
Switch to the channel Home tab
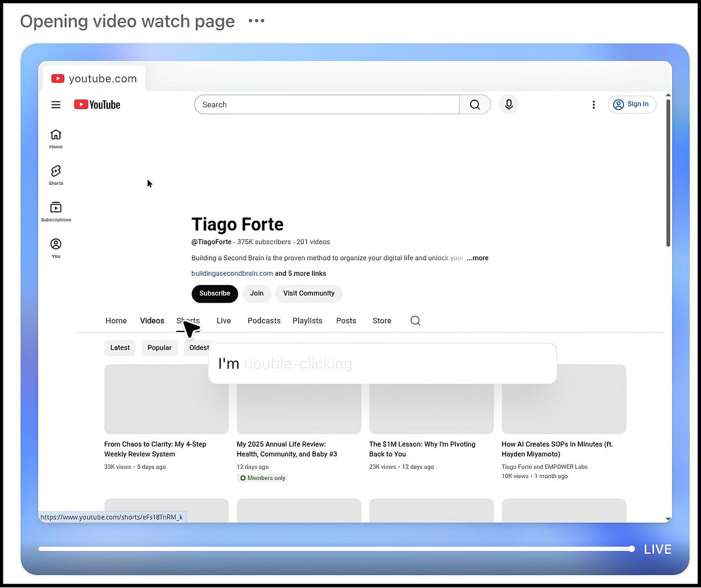[116, 320]
